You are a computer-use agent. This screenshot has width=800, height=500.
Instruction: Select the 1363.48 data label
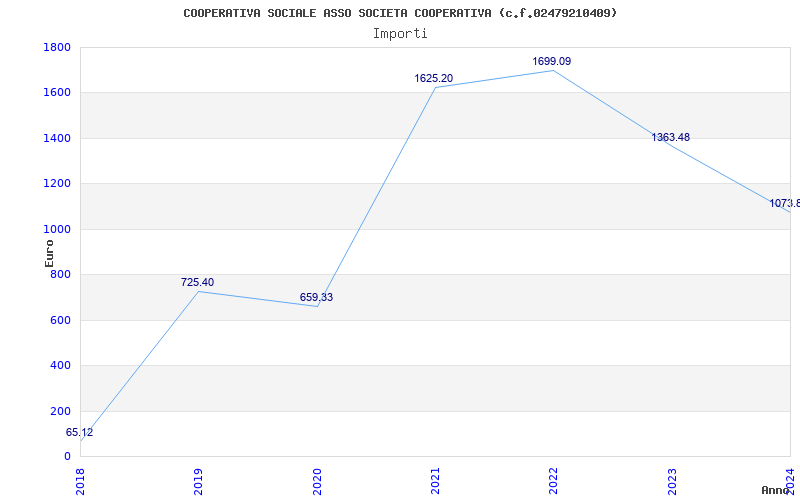(x=670, y=137)
